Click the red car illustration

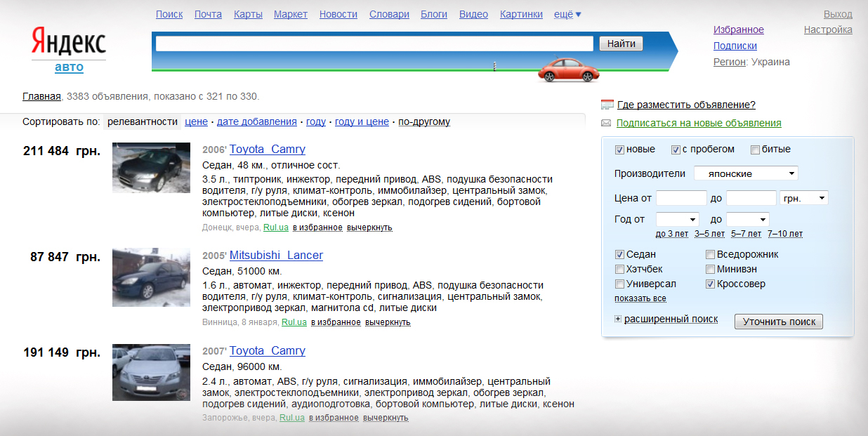[569, 70]
